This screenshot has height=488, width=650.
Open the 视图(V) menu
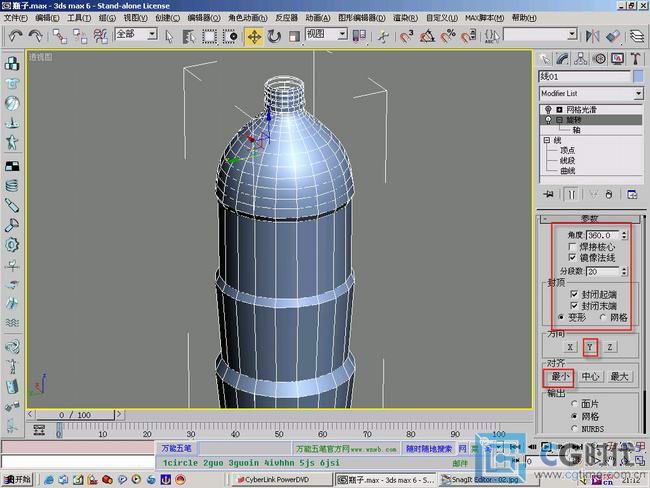(135, 18)
